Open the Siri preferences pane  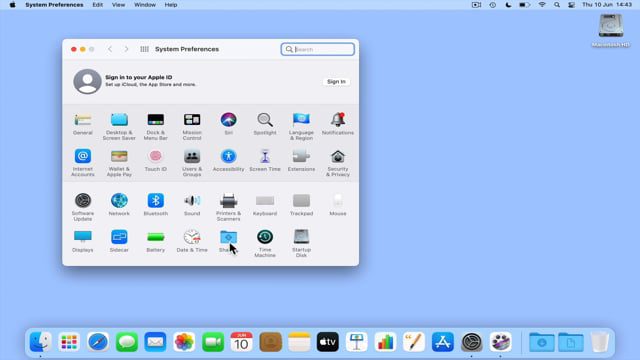point(229,124)
